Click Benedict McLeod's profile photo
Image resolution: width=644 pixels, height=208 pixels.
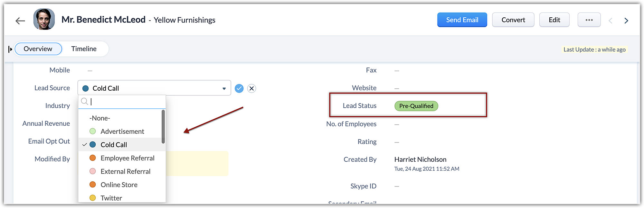(44, 19)
